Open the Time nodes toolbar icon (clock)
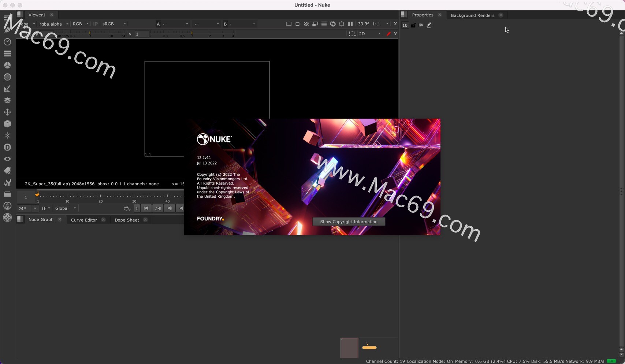Viewport: 625px width, 364px height. click(x=7, y=42)
